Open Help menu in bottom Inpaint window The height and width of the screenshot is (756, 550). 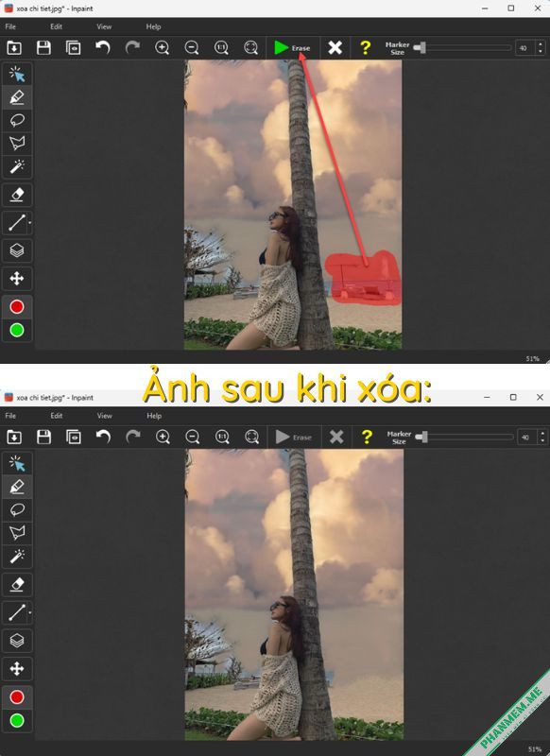click(154, 416)
